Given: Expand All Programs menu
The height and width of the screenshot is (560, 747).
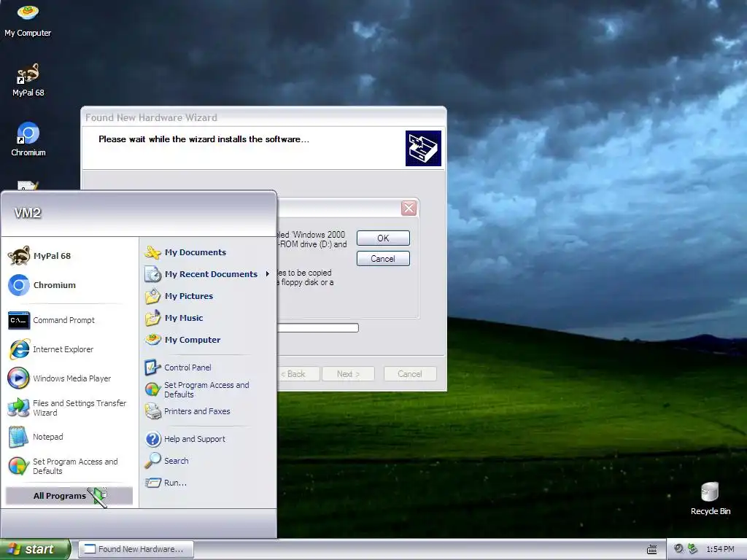Looking at the screenshot, I should (69, 496).
